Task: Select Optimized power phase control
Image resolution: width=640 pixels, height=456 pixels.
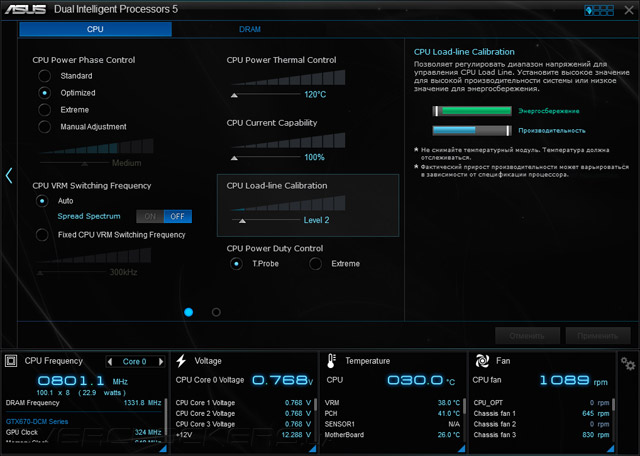Action: tap(44, 93)
